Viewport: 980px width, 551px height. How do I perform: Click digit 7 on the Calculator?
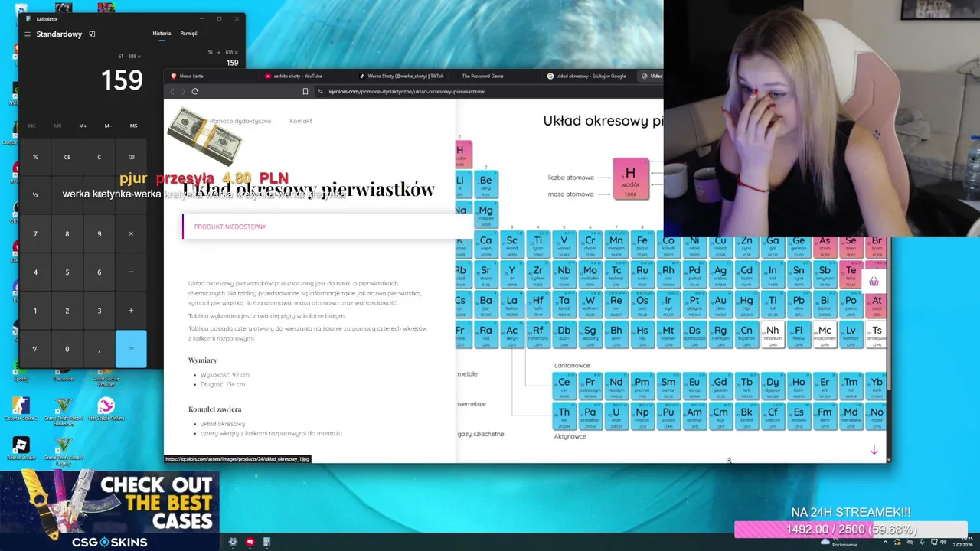click(35, 233)
